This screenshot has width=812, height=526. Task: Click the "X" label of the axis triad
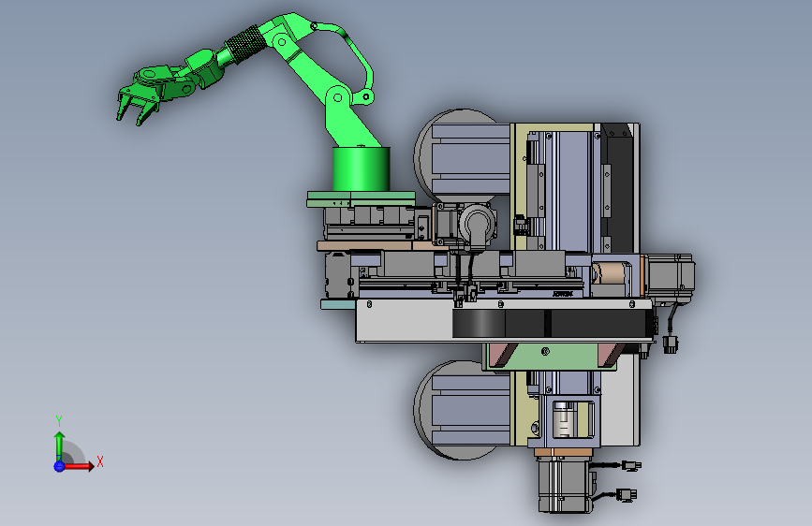(x=100, y=461)
